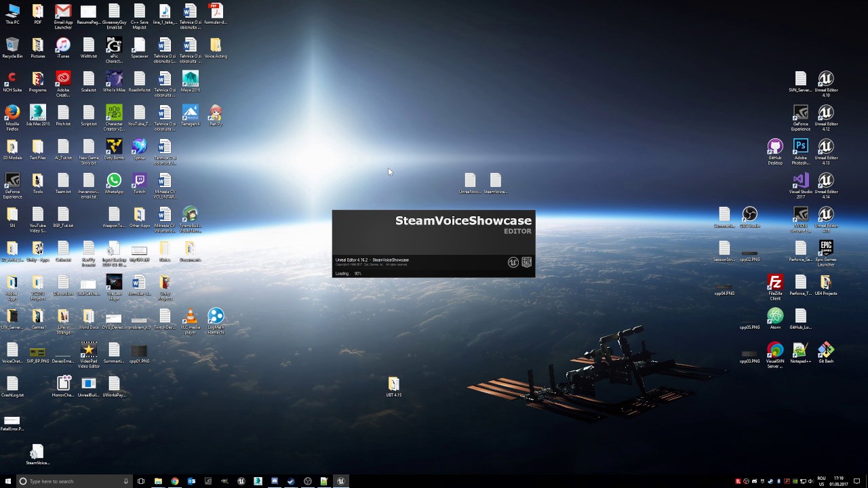Open File Explorer from the taskbar
This screenshot has height=488, width=868.
point(158,481)
